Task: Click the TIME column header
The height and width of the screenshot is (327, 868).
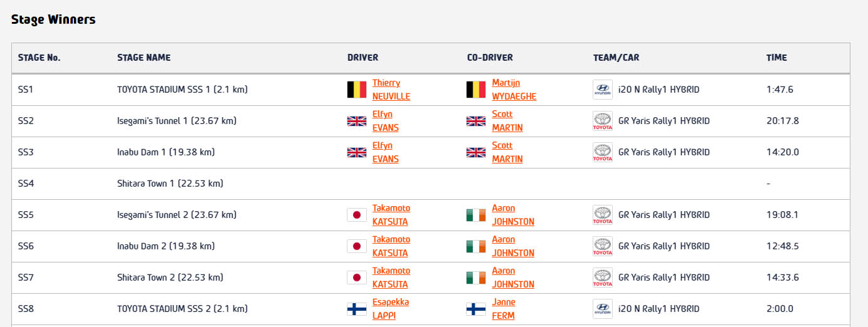Action: click(776, 58)
